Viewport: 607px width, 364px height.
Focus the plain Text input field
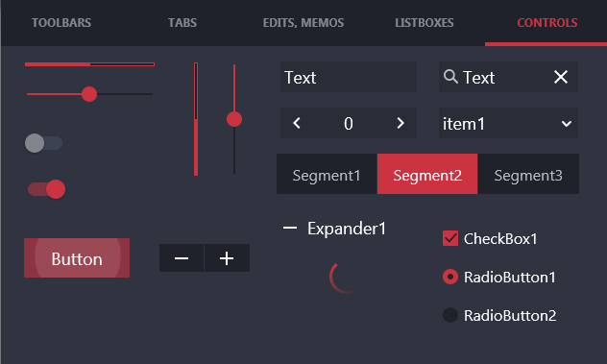349,77
